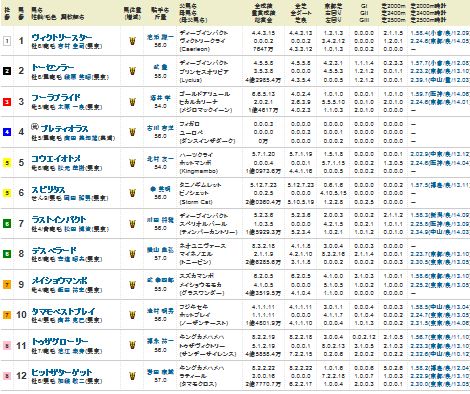Open horse page for タマモベストプレイ

pyautogui.click(x=63, y=311)
